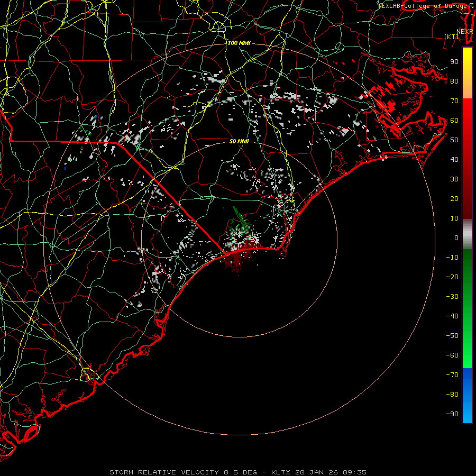Pick the blue segment of the color bar
476x476 pixels.
pos(467,396)
